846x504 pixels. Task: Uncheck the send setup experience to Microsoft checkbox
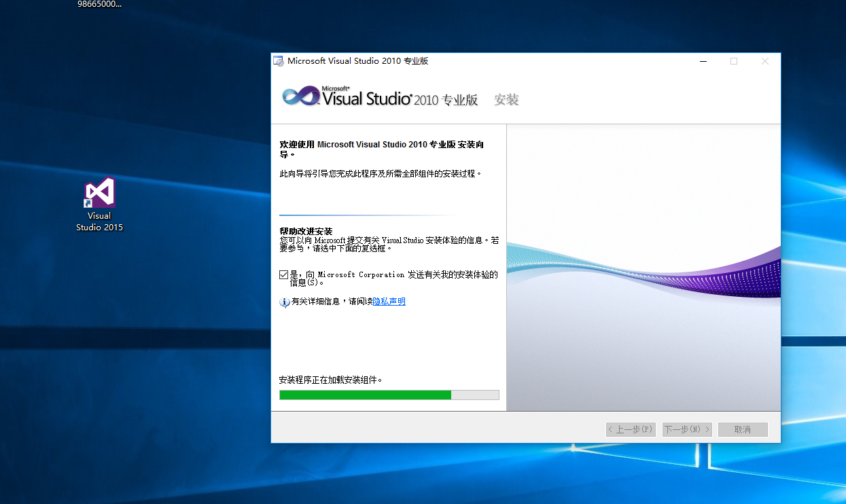pos(284,275)
